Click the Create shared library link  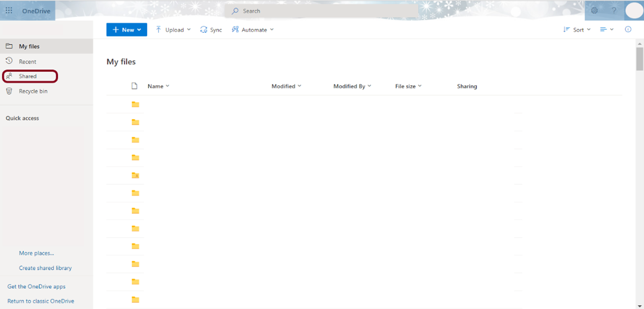[x=45, y=268]
